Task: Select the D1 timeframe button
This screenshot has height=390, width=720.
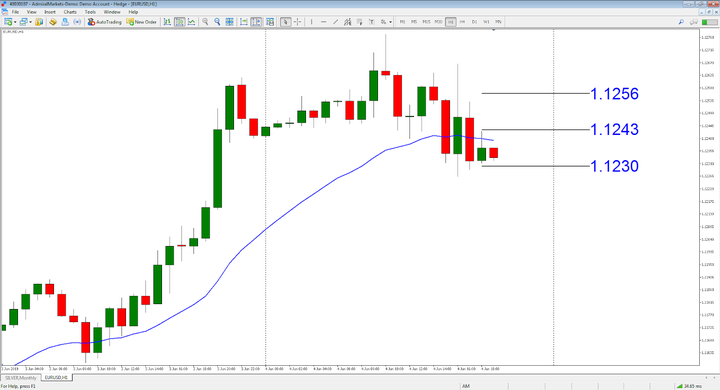Action: pos(474,22)
